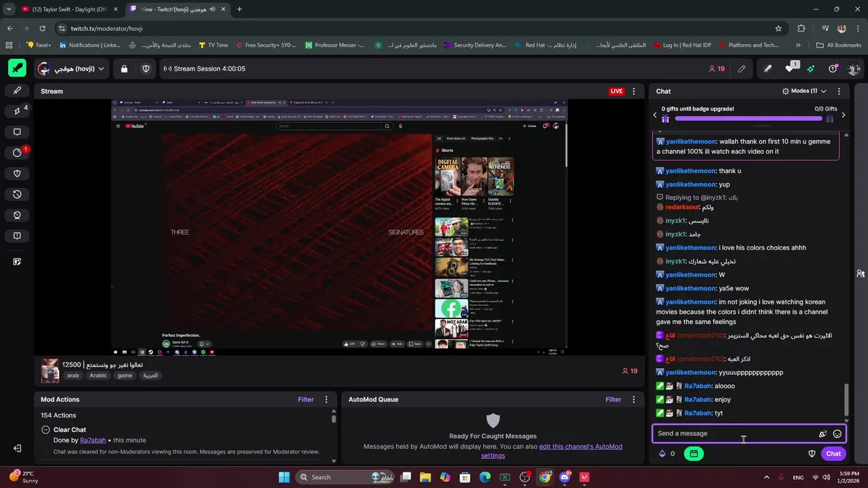Click Filter in the Mod Actions panel

(306, 399)
